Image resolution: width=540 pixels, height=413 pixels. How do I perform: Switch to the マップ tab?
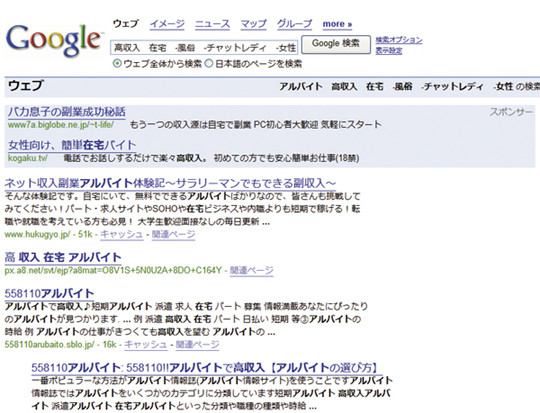coord(253,24)
